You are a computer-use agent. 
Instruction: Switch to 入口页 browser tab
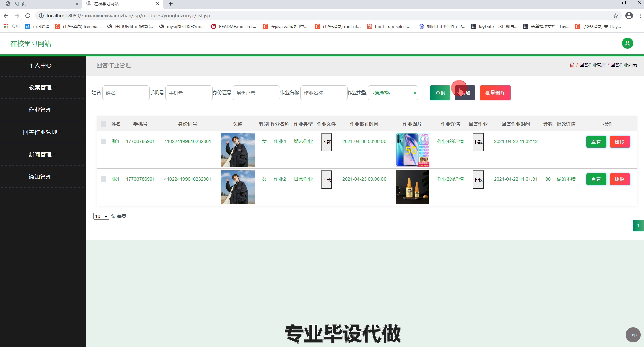(41, 4)
